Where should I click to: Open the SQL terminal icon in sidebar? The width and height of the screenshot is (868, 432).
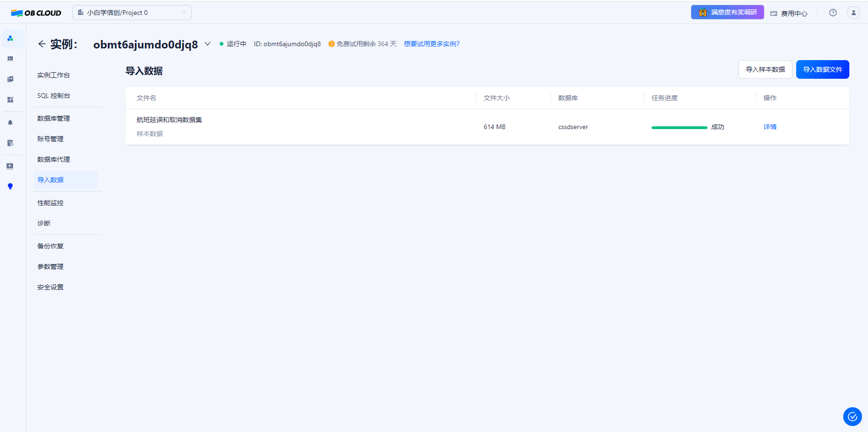[x=10, y=59]
